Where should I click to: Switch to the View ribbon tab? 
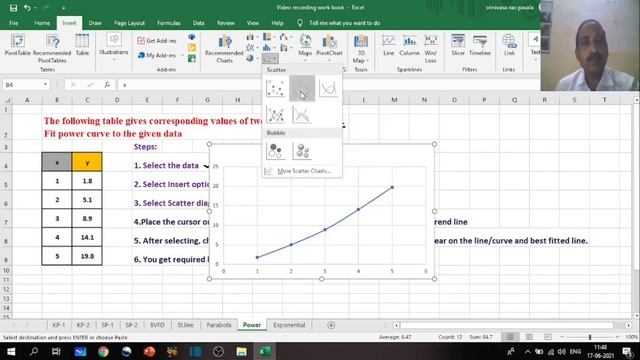point(253,23)
